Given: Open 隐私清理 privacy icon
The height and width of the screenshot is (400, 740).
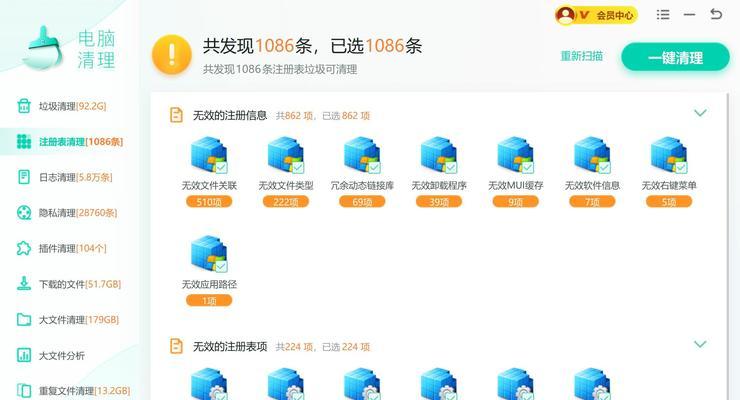Looking at the screenshot, I should pyautogui.click(x=24, y=213).
